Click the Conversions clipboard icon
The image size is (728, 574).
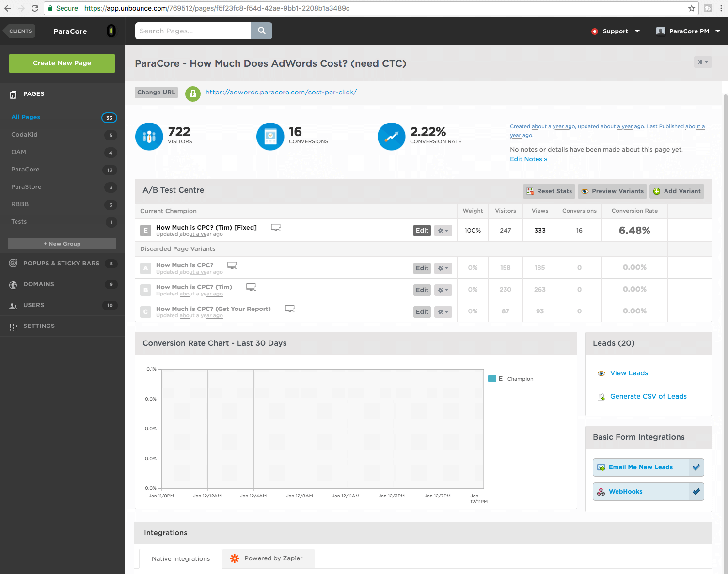coord(270,137)
